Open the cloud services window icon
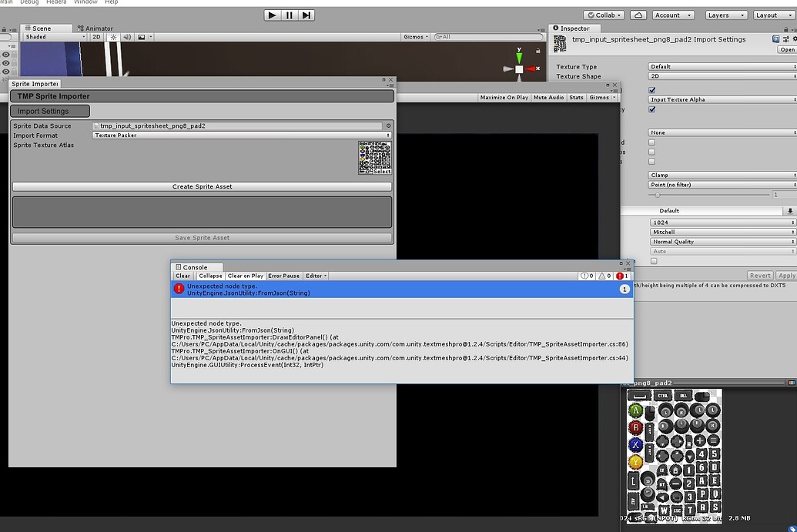797x532 pixels. (x=638, y=15)
